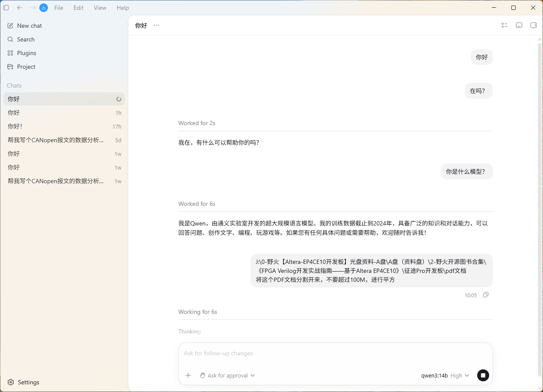Open the High reasoning effort dropdown

pos(460,375)
